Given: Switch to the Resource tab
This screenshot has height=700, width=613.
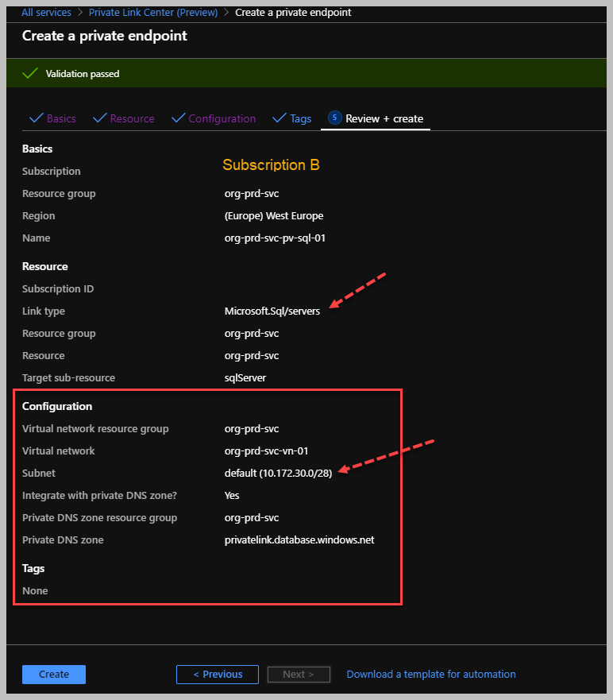Looking at the screenshot, I should (132, 118).
